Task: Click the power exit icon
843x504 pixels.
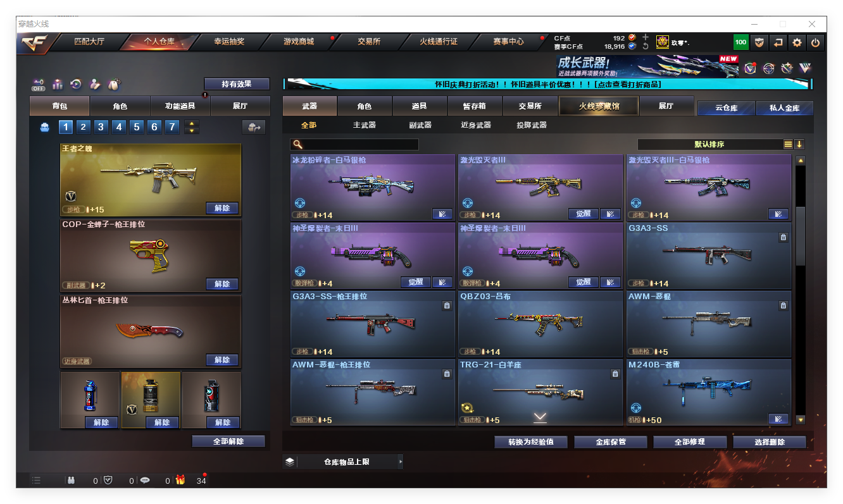Action: click(x=815, y=42)
